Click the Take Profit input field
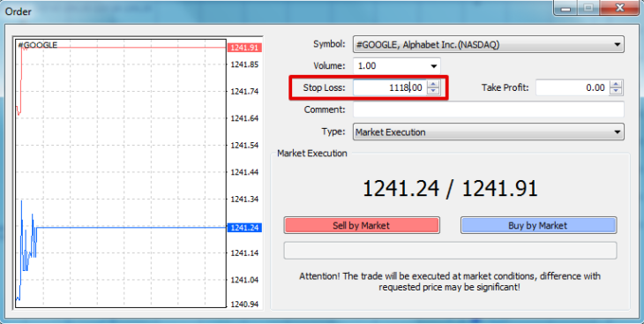Screen dimensions: 644x324 pos(573,87)
